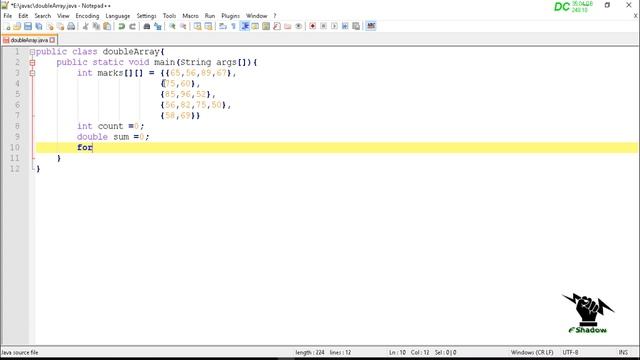The height and width of the screenshot is (360, 640).
Task: Click the Save Recorded Macro icon
Action: pos(356,26)
